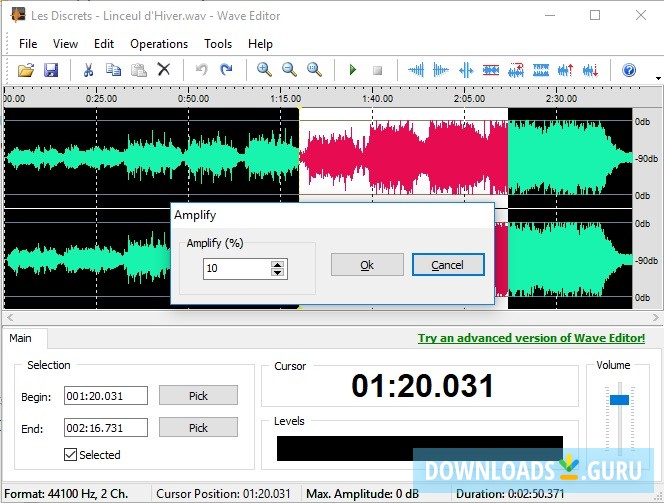Image resolution: width=664 pixels, height=503 pixels.
Task: Click the Begin time input field
Action: click(106, 396)
